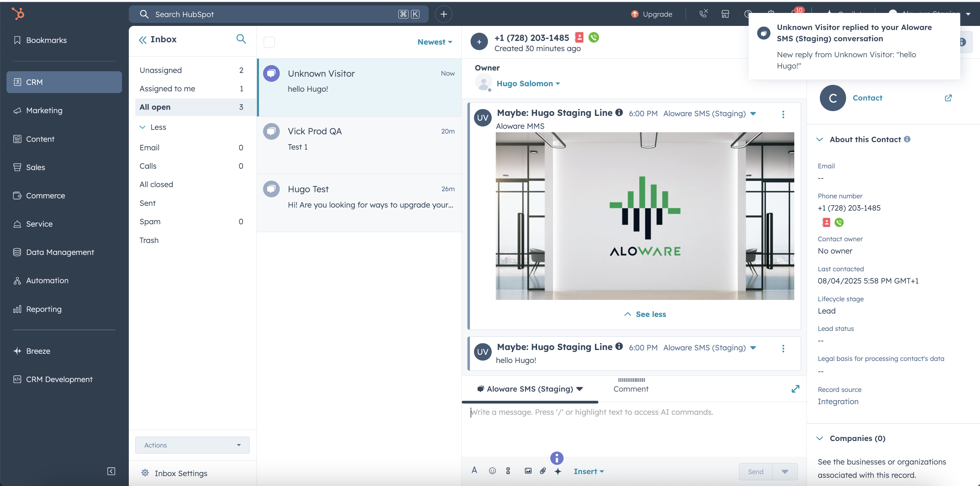
Task: Click the purple info badge above composer toolbar
Action: click(556, 458)
